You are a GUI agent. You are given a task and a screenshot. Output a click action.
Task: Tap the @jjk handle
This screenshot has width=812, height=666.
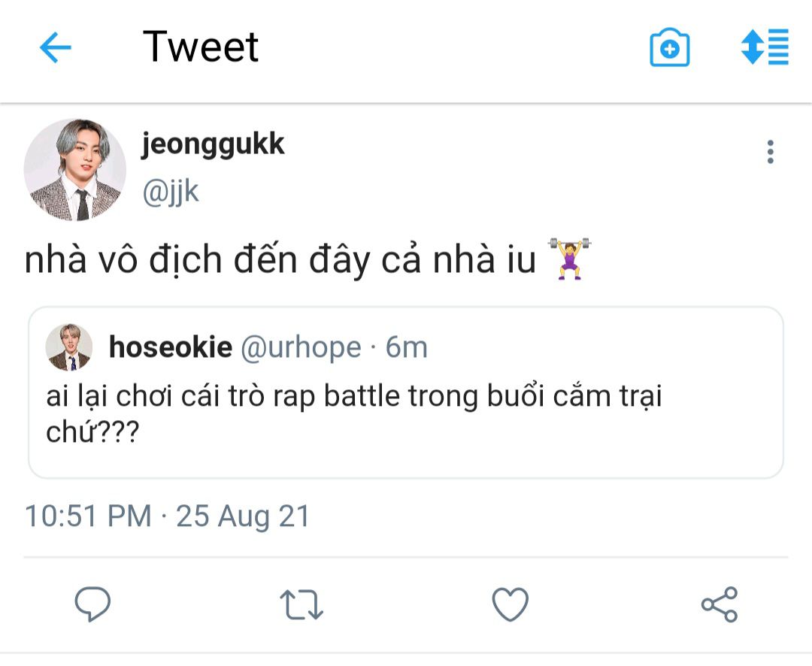pos(171,192)
